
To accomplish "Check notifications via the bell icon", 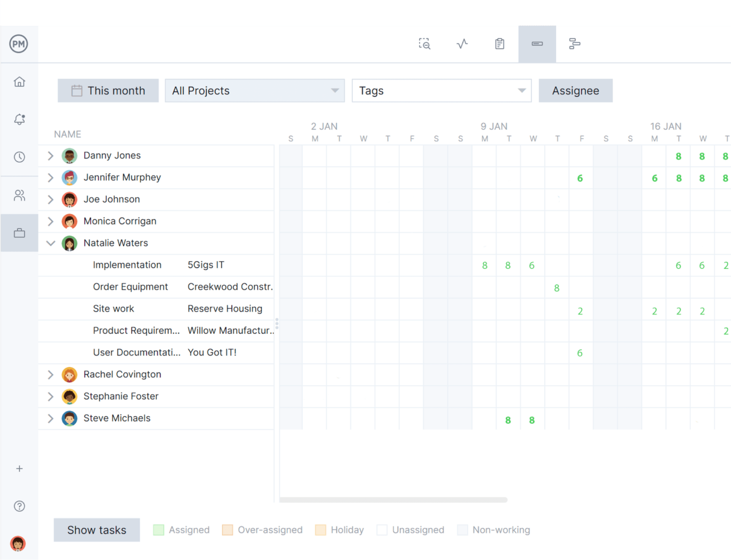I will (x=19, y=119).
